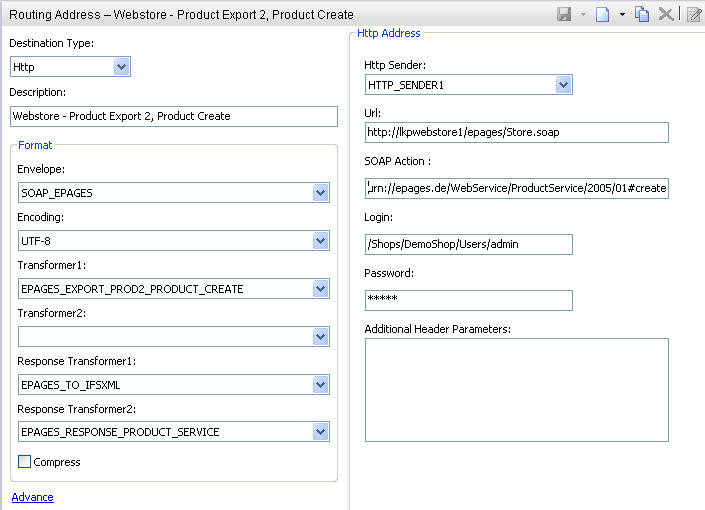Open the Advance link
Screen dimensions: 705x510
pyautogui.click(x=32, y=497)
